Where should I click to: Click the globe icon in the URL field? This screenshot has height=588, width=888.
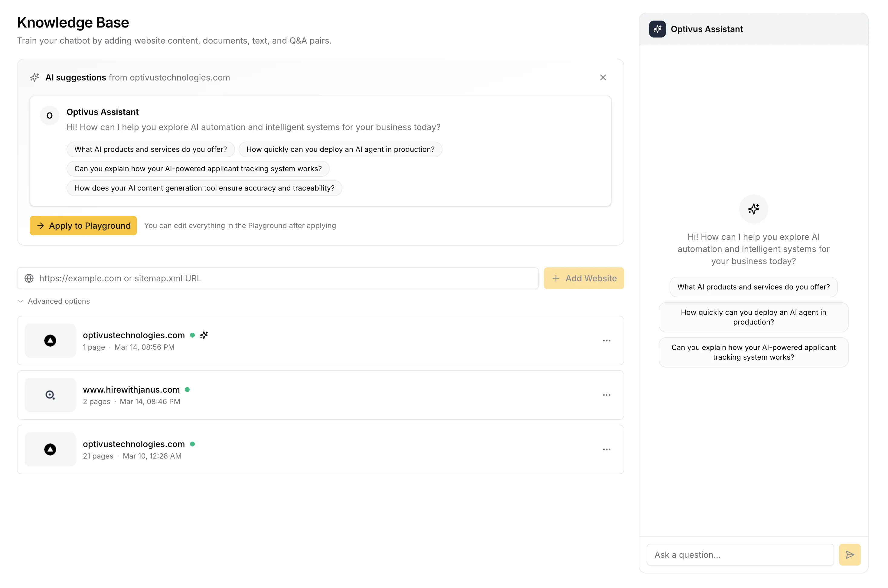[29, 278]
